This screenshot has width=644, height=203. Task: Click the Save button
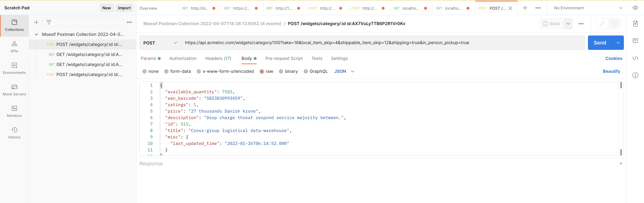click(x=551, y=24)
